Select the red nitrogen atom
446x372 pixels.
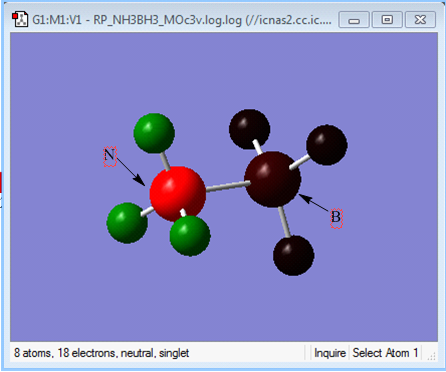(177, 194)
